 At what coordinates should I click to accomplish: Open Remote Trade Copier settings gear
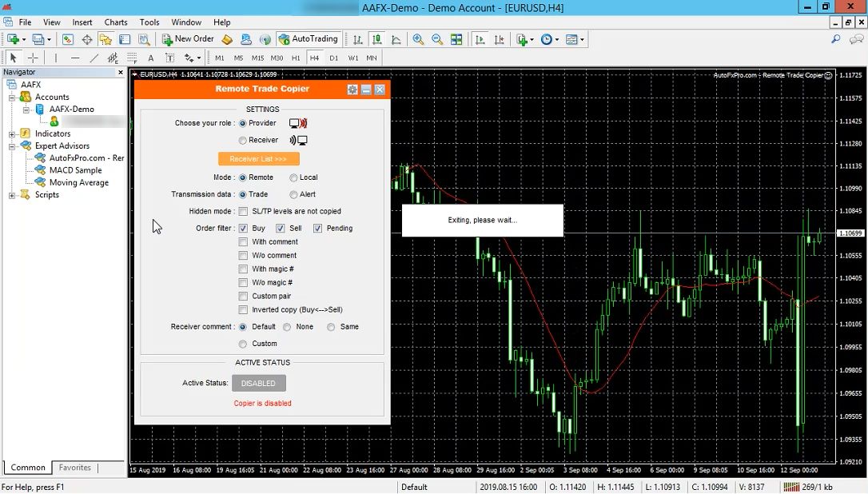pos(352,90)
